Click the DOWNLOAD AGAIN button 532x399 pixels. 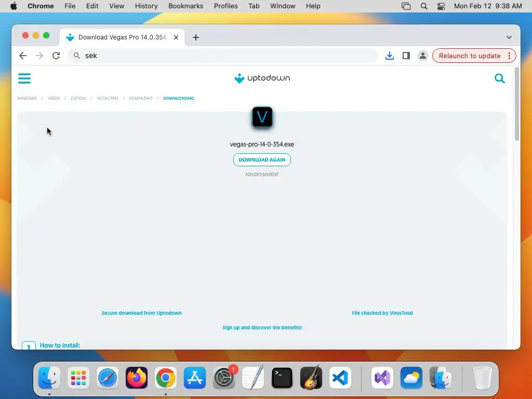(262, 160)
